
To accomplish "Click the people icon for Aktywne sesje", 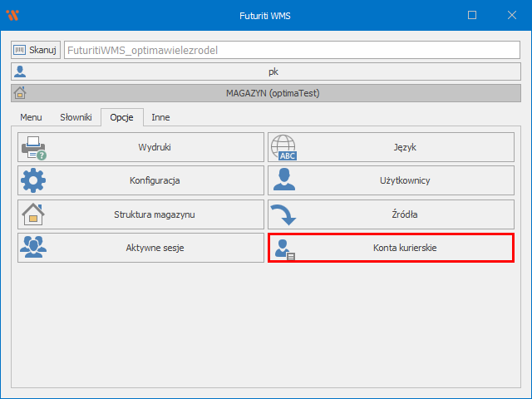I will 34,248.
